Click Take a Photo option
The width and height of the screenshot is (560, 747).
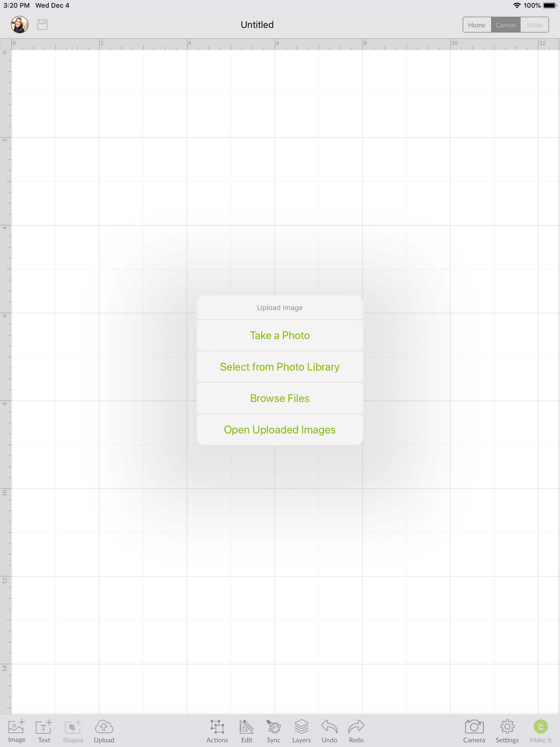[279, 335]
